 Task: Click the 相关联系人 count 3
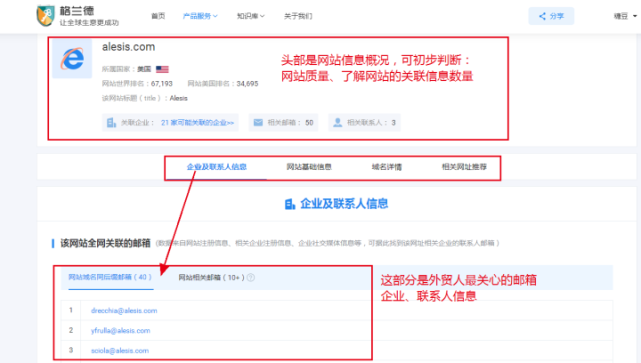[394, 123]
